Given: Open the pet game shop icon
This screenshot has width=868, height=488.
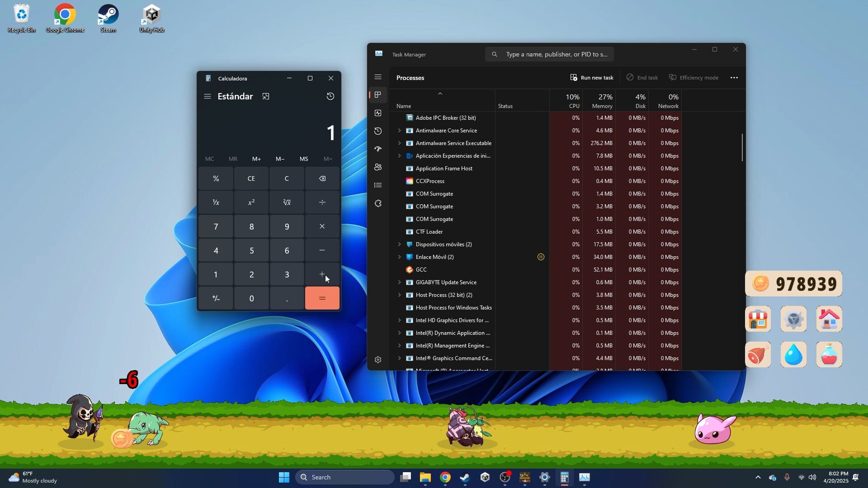Looking at the screenshot, I should point(757,319).
